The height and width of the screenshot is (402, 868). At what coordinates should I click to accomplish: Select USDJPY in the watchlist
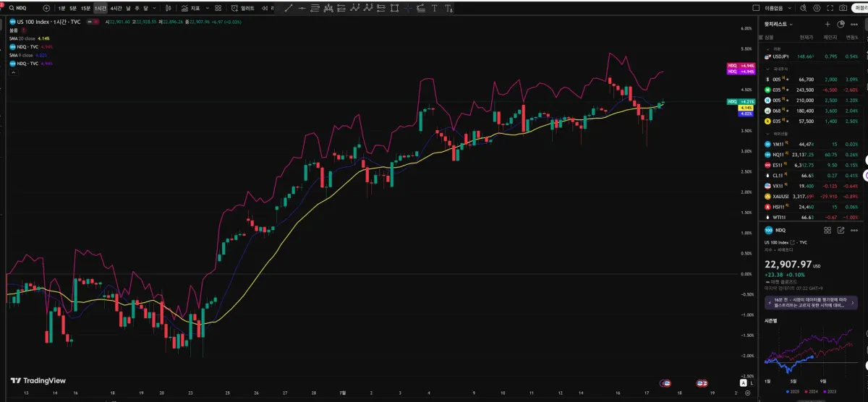point(811,56)
